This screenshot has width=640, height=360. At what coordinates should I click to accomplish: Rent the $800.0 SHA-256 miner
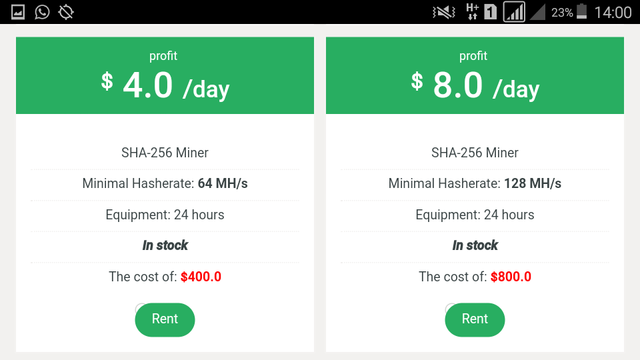click(475, 320)
